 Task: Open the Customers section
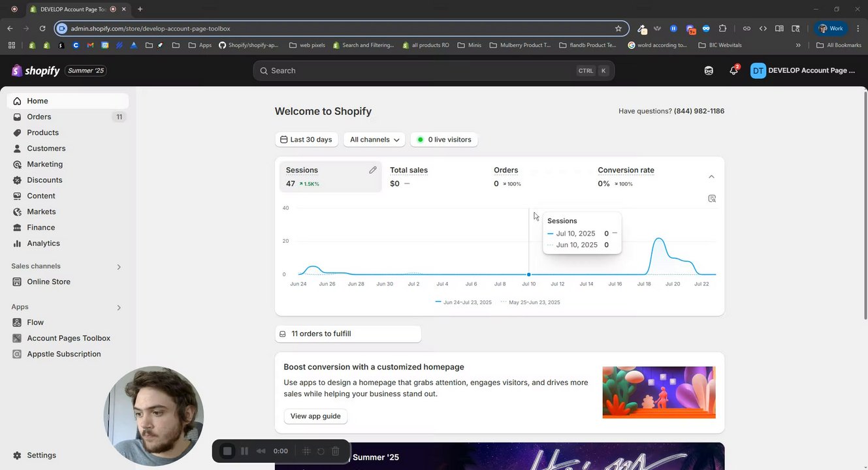click(x=67, y=148)
